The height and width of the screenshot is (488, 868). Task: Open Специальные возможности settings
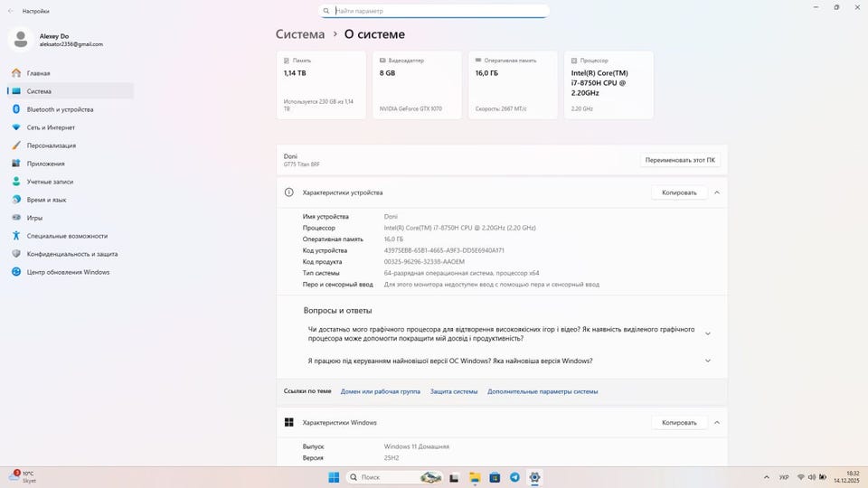[67, 236]
